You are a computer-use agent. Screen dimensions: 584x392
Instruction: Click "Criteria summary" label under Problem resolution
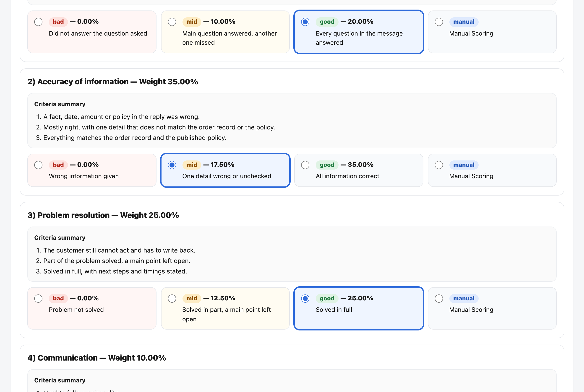click(x=60, y=237)
